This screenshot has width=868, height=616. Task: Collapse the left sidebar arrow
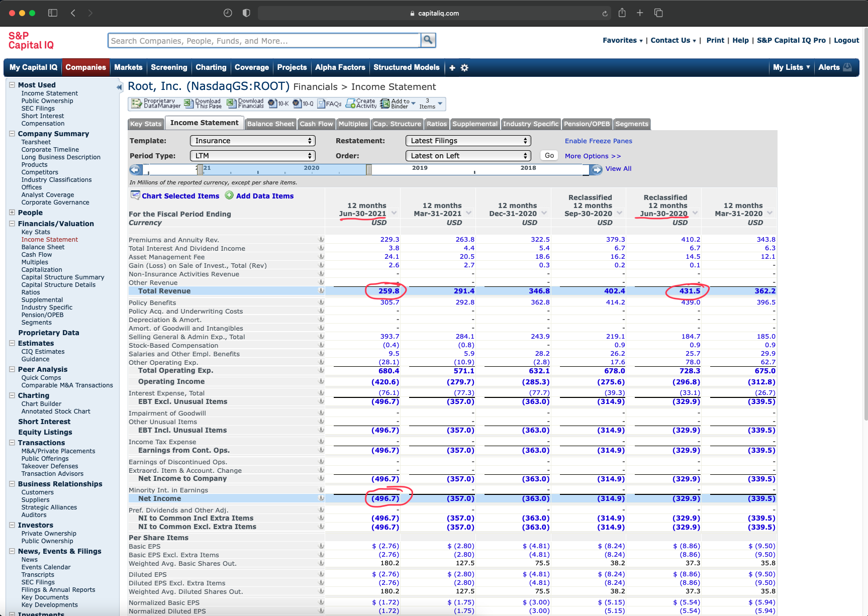(119, 87)
